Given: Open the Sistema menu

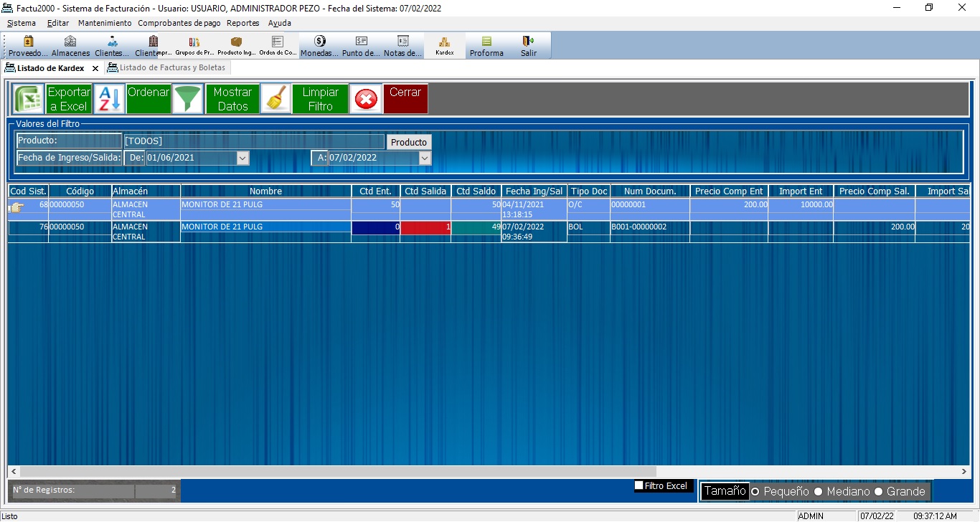Looking at the screenshot, I should pos(21,23).
